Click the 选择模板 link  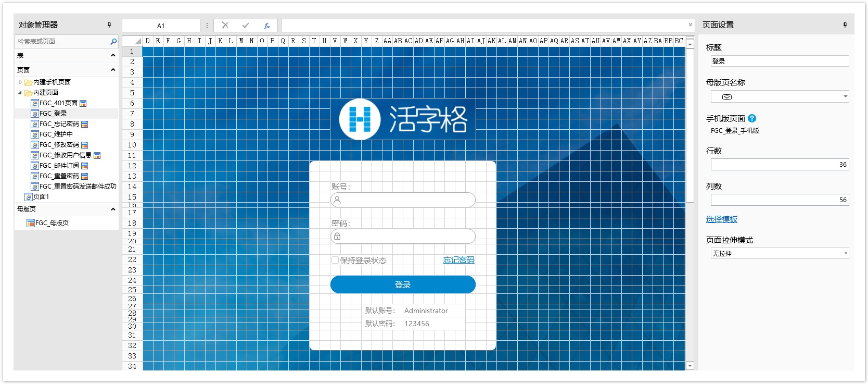pos(722,219)
